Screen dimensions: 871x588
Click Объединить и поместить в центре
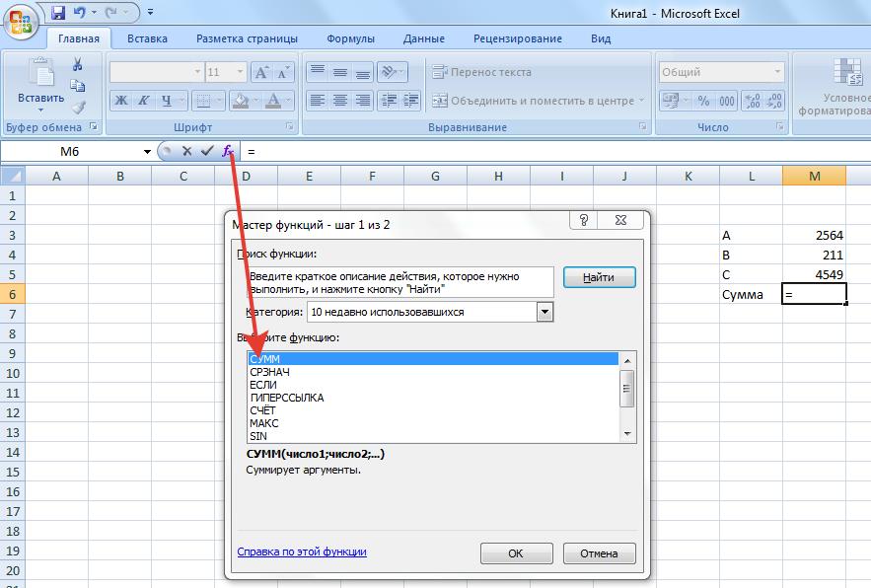tap(534, 101)
